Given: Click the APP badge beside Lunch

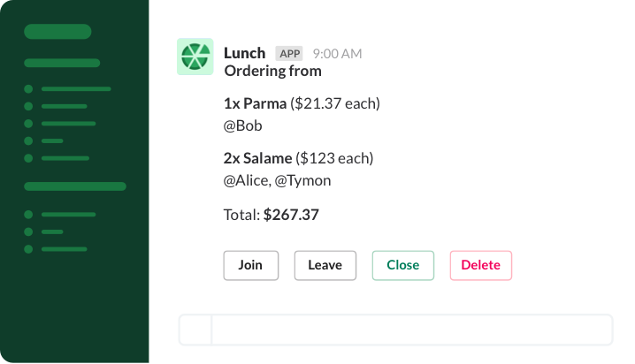Looking at the screenshot, I should pyautogui.click(x=290, y=53).
